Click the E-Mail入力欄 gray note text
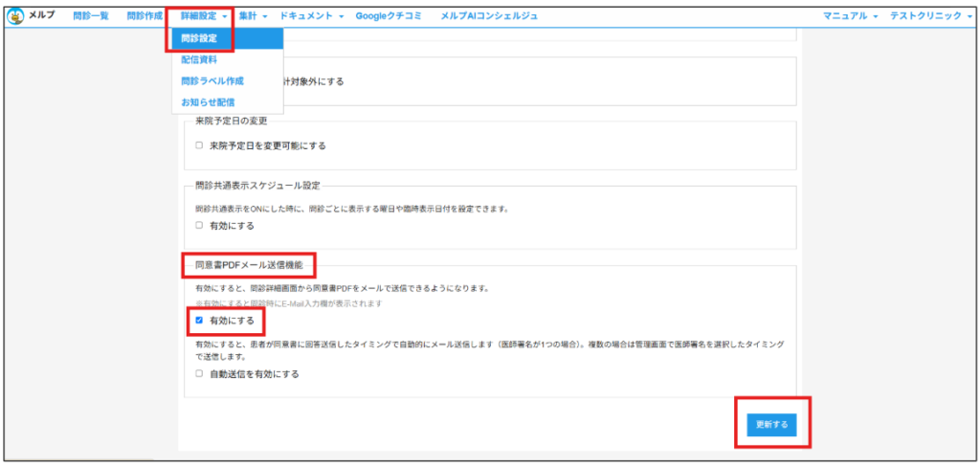 pos(289,303)
